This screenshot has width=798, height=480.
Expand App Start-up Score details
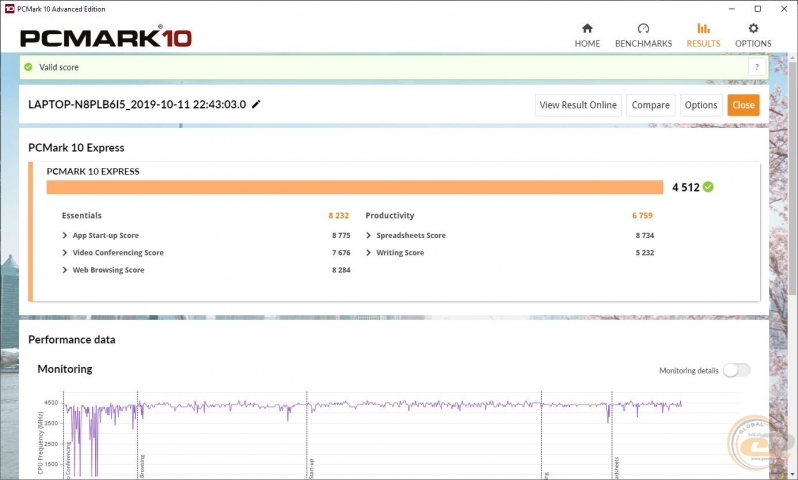click(65, 235)
